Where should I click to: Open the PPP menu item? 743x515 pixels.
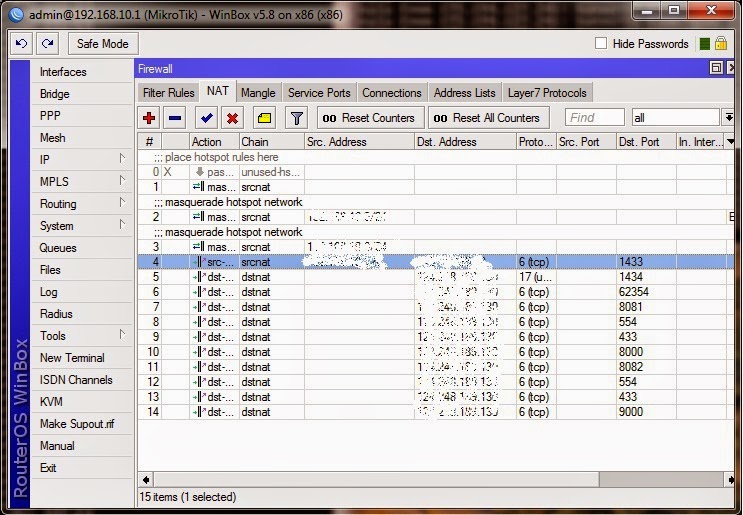pos(82,116)
